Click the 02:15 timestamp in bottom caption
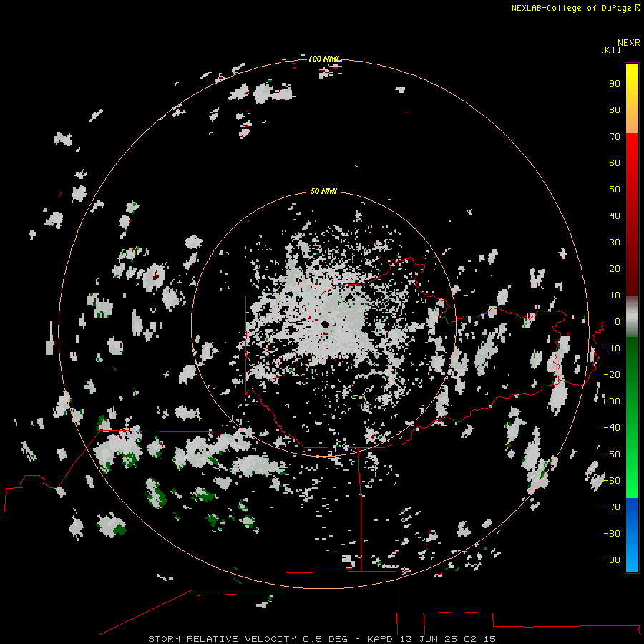The width and height of the screenshot is (644, 644). pyautogui.click(x=479, y=639)
